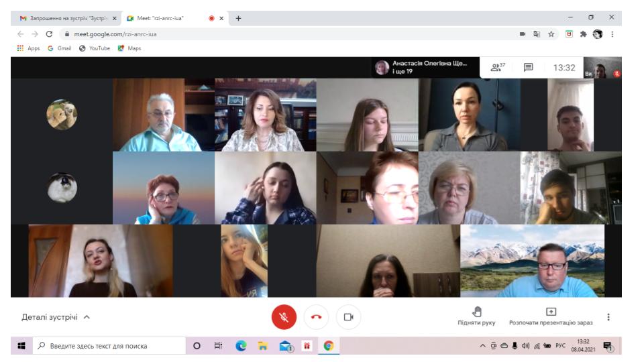Expand Деталі зустрічі meeting details
Image resolution: width=644 pixels, height=362 pixels.
coord(56,317)
